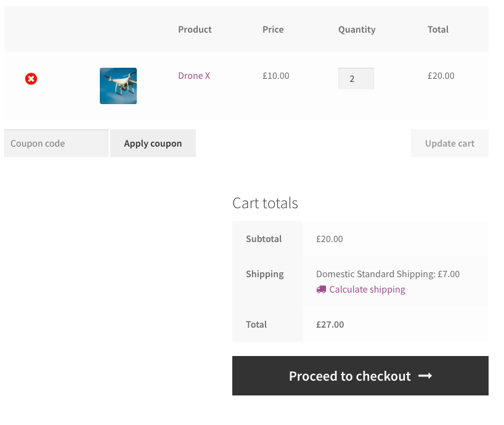Click the truck icon beside Calculate shipping
504x425 pixels.
320,289
